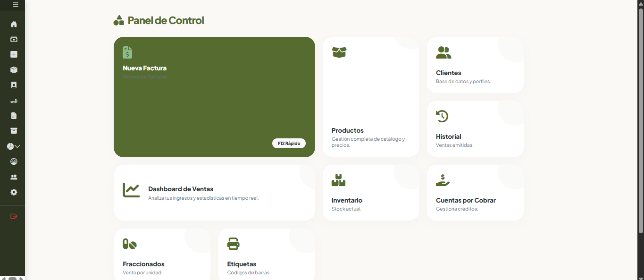Toggle the hamburger menu in the sidebar
The image size is (644, 280).
click(16, 5)
